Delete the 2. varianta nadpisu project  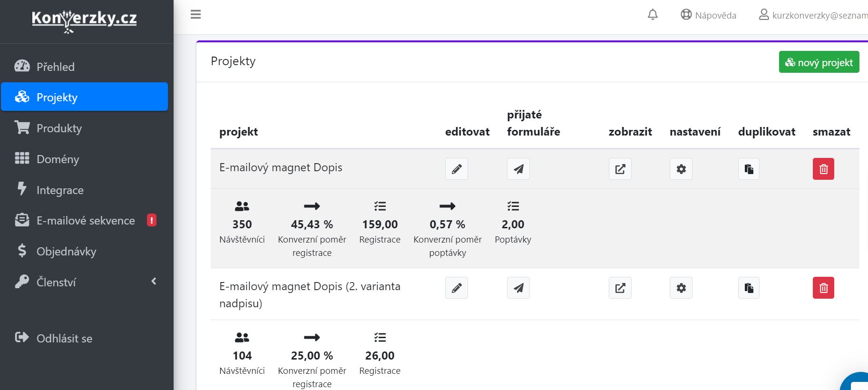[x=823, y=288]
